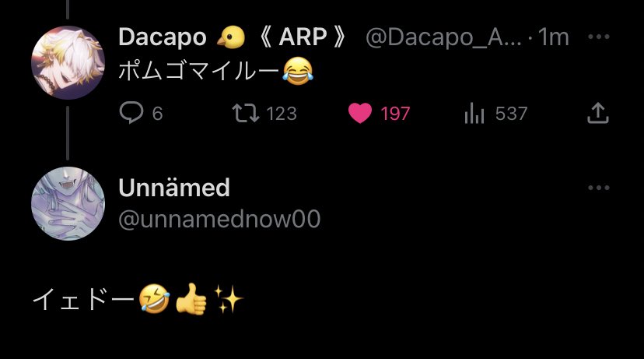Screen dimensions: 644x359
Task: Click the 6 replies count
Action: tap(157, 114)
